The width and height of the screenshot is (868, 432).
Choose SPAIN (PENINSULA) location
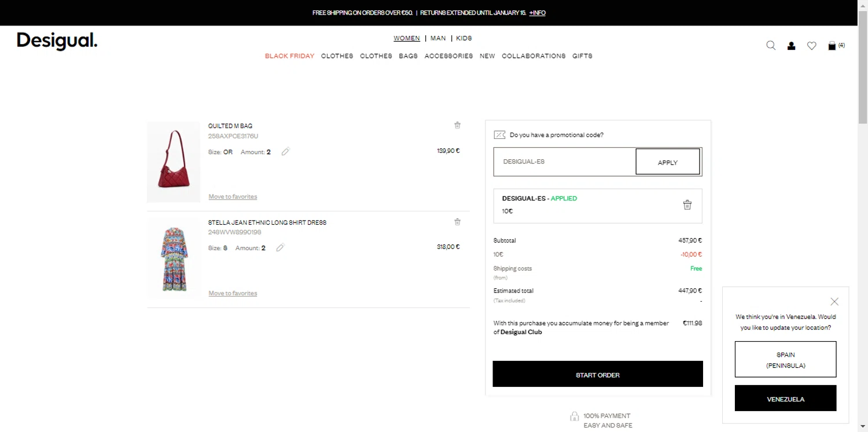(x=785, y=360)
